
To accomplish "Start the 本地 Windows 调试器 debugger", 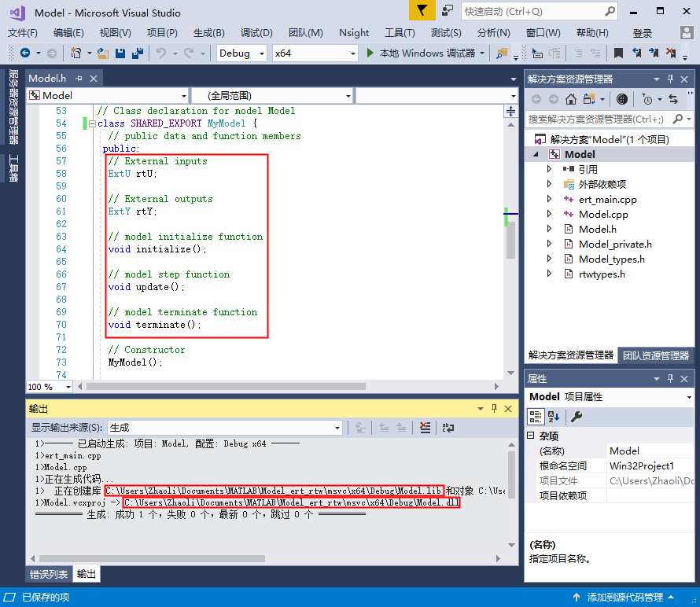I will click(426, 53).
